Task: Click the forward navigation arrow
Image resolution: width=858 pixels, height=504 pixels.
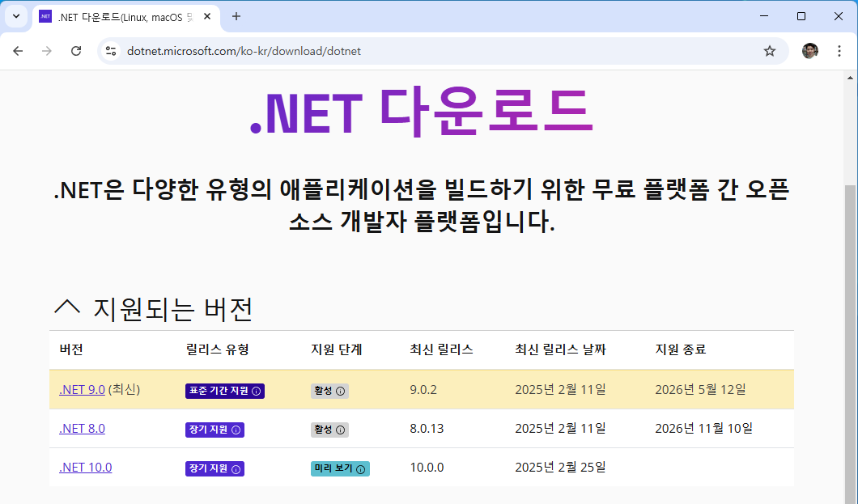Action: pyautogui.click(x=47, y=50)
